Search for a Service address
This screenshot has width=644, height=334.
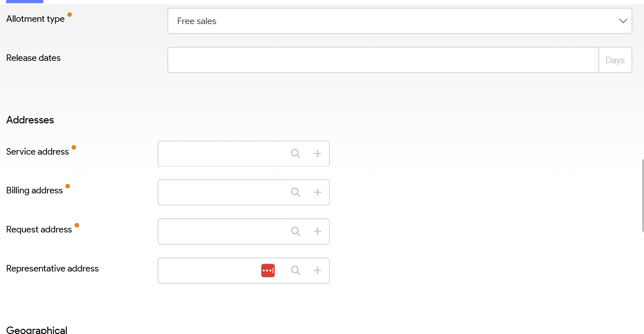click(x=295, y=153)
